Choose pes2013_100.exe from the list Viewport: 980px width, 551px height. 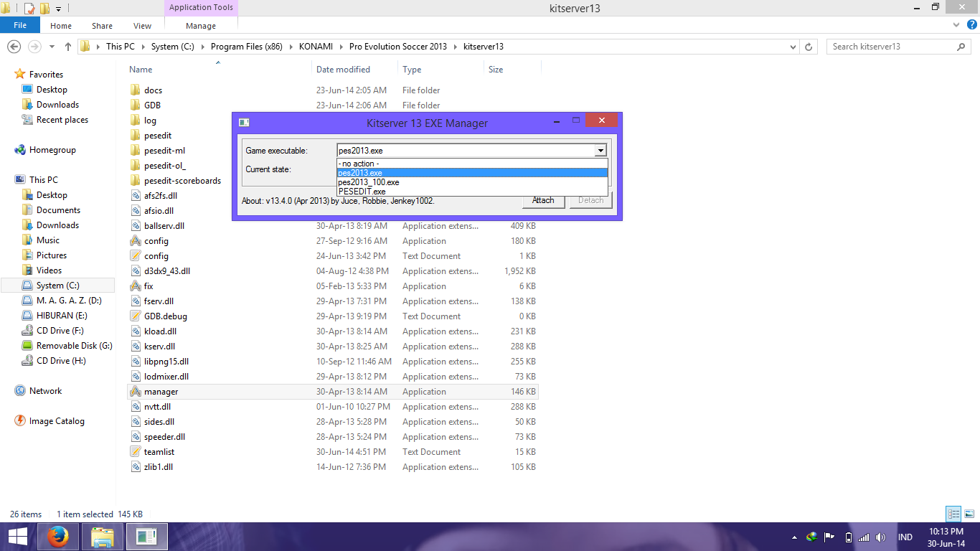tap(472, 182)
